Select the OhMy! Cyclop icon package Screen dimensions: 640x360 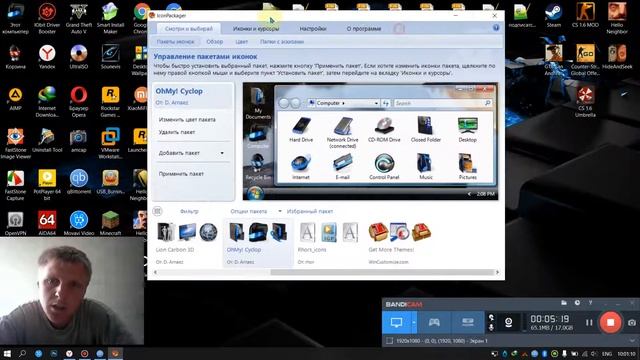click(258, 242)
